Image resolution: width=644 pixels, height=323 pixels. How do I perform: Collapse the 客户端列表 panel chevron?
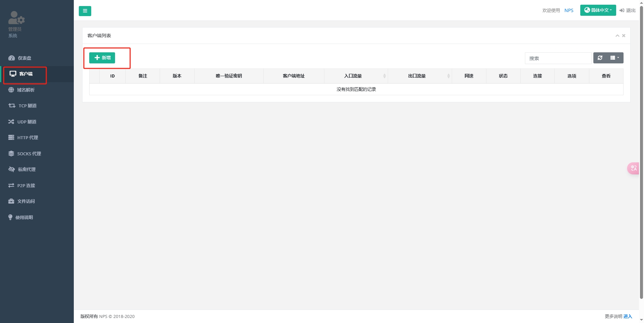617,36
